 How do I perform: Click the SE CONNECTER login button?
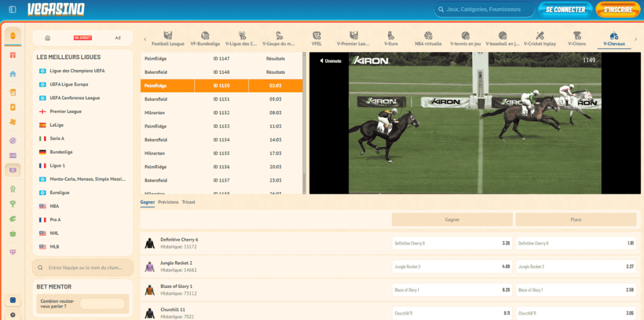(565, 9)
